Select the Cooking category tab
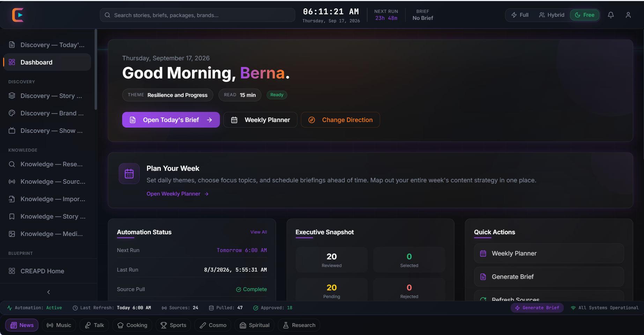 [x=132, y=325]
